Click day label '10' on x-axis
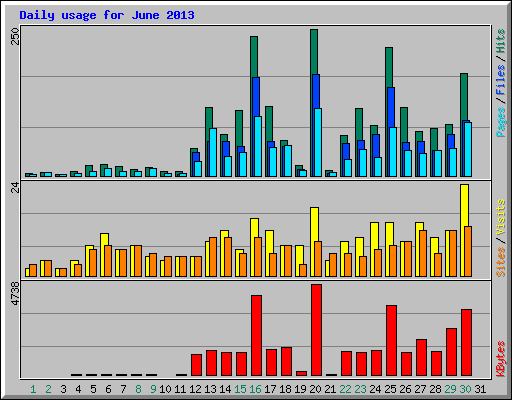Image resolution: width=512 pixels, height=400 pixels. 165,389
